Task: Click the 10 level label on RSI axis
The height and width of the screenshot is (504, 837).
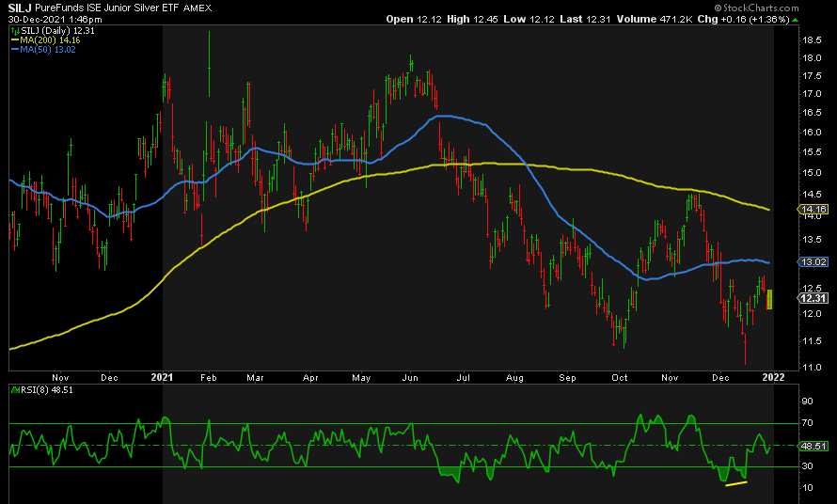Action: (x=808, y=487)
